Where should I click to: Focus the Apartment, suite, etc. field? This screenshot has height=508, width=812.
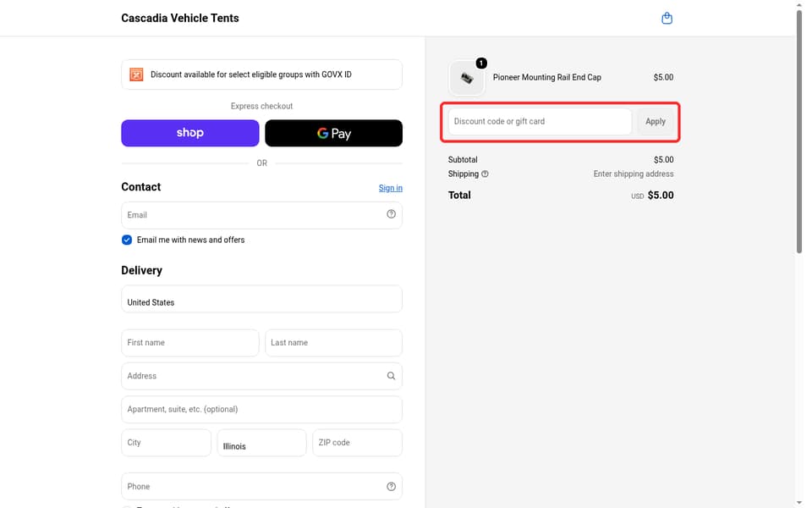click(x=261, y=410)
